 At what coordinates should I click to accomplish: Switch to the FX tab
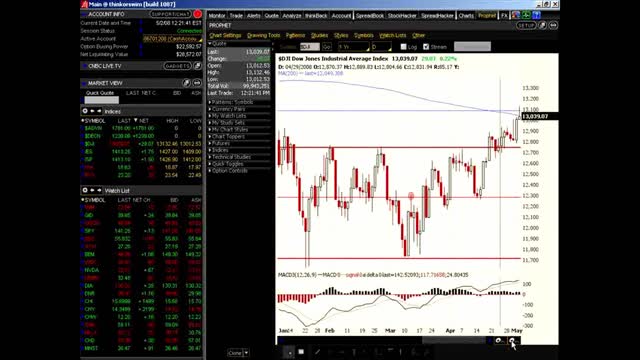[504, 16]
